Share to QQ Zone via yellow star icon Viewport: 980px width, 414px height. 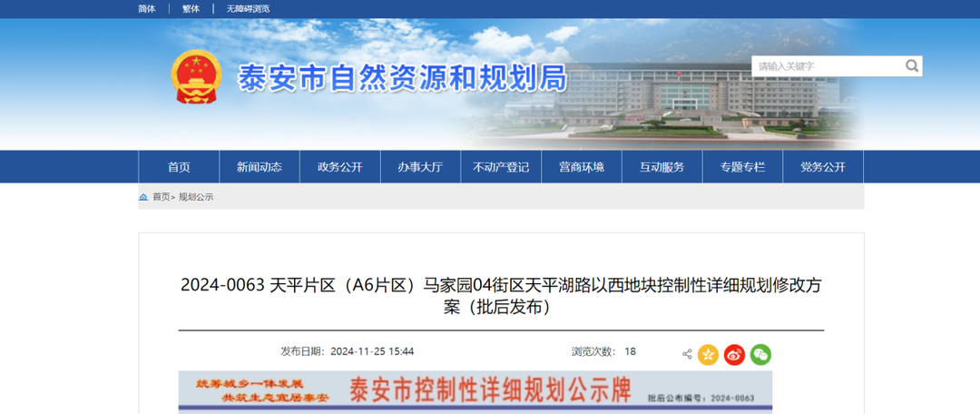[x=708, y=354]
